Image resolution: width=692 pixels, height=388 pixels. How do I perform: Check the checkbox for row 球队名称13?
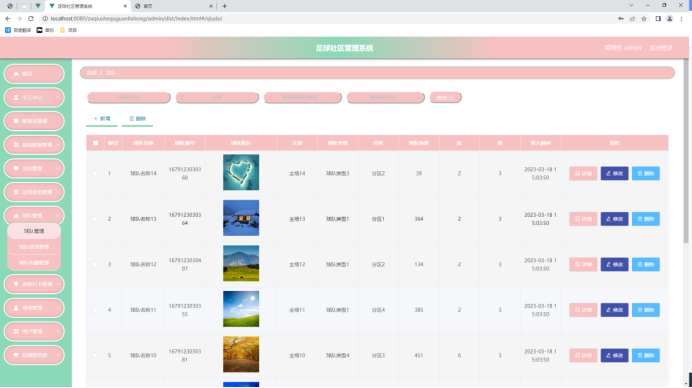tap(95, 219)
